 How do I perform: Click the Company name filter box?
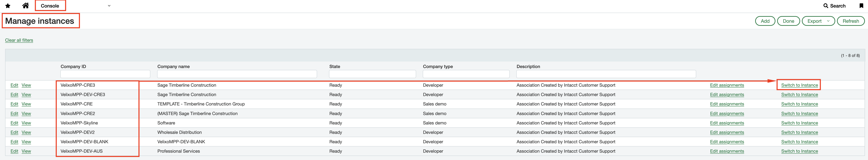[237, 74]
